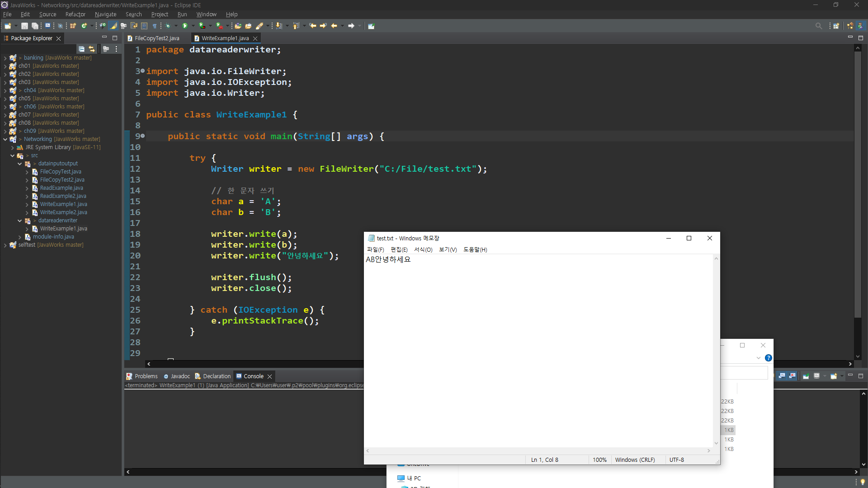Open the Refactor menu

coord(75,14)
